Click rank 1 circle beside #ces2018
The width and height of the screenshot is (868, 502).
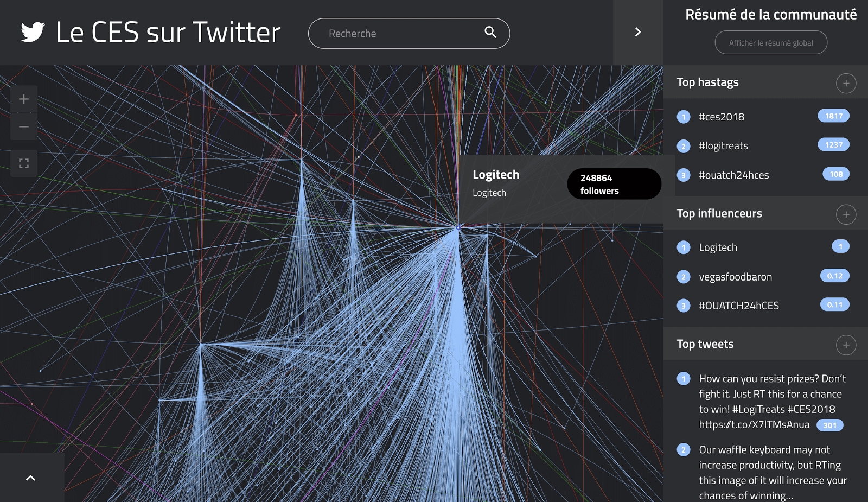coord(684,117)
